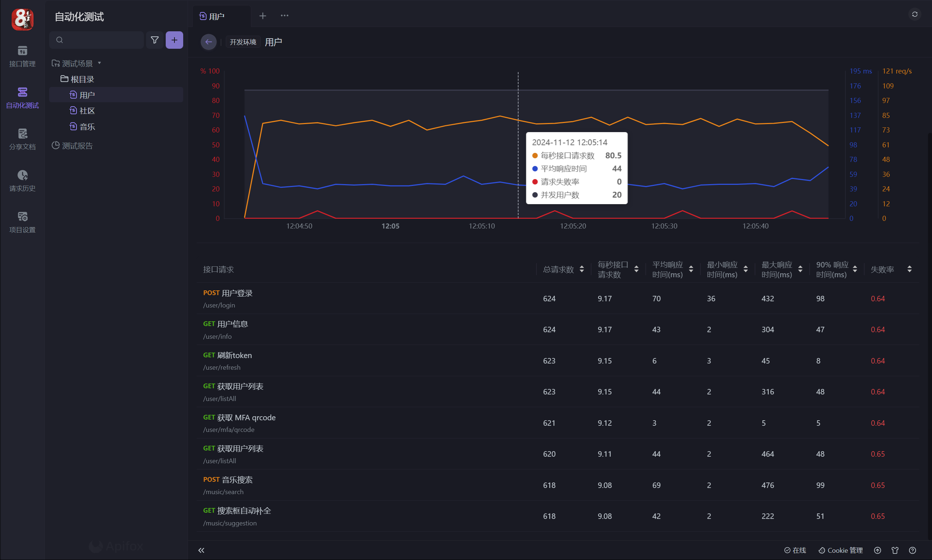Click the back arrow button
This screenshot has height=560, width=932.
click(x=208, y=42)
